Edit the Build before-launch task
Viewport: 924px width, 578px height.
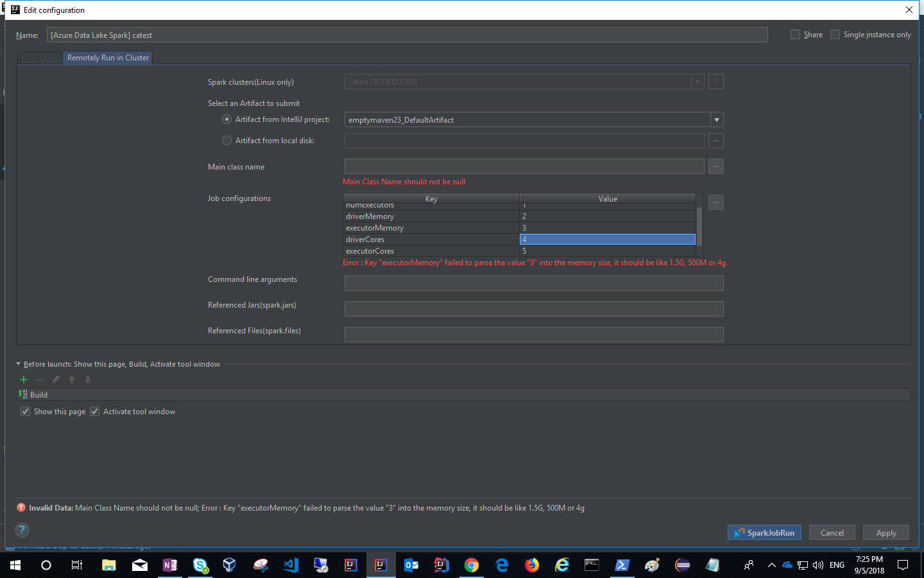pos(55,380)
